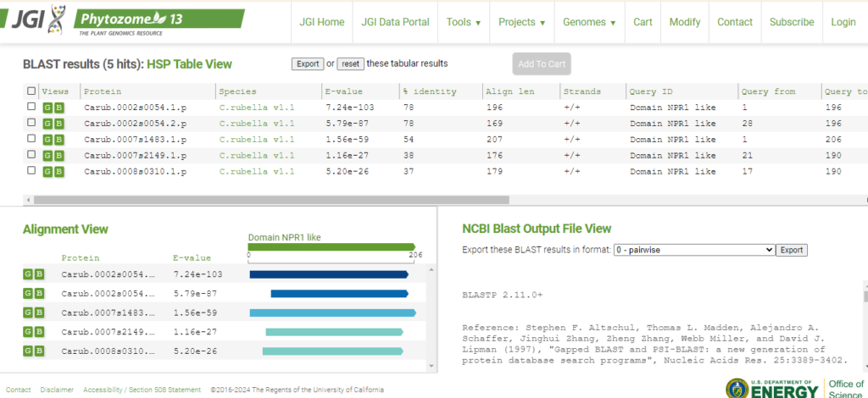Open the JGI Data Portal page

[x=395, y=22]
